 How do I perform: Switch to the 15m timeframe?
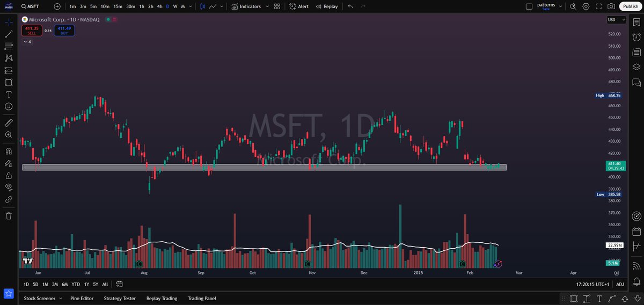118,6
